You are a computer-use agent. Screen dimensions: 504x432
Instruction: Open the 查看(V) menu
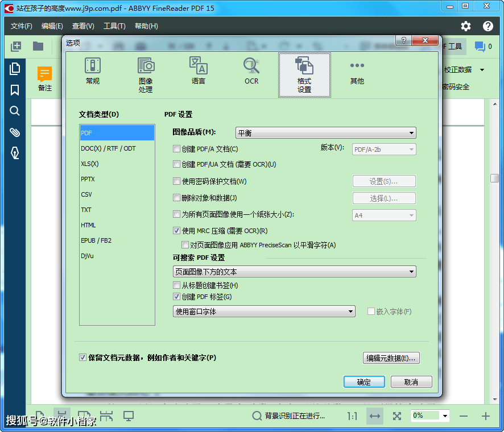click(83, 26)
